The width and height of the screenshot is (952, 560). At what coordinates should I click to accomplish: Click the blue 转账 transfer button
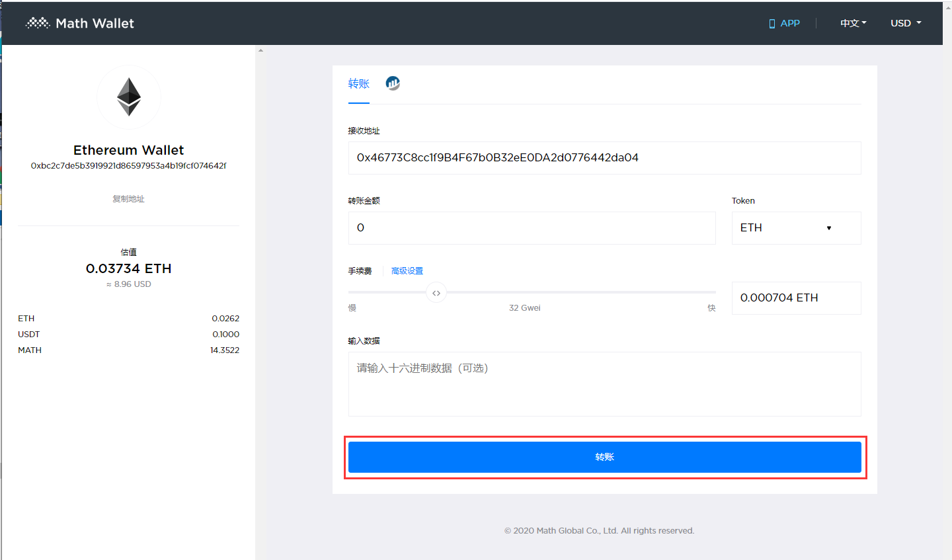tap(604, 457)
